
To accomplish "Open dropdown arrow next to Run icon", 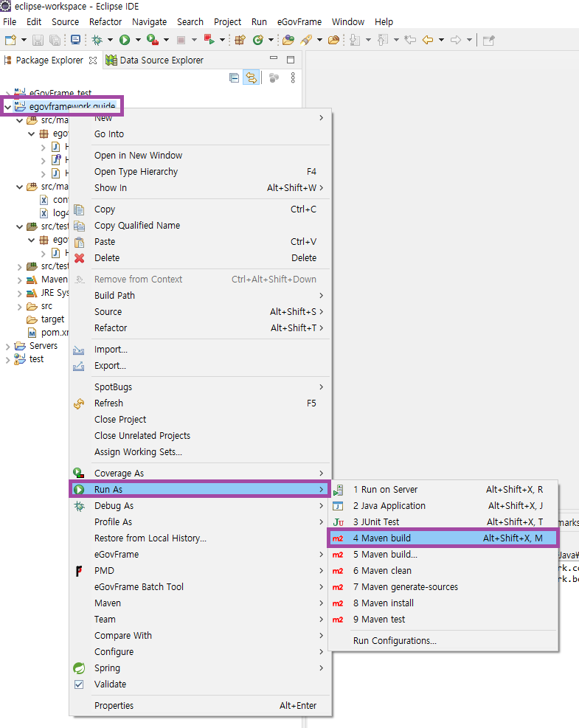I will pos(138,40).
